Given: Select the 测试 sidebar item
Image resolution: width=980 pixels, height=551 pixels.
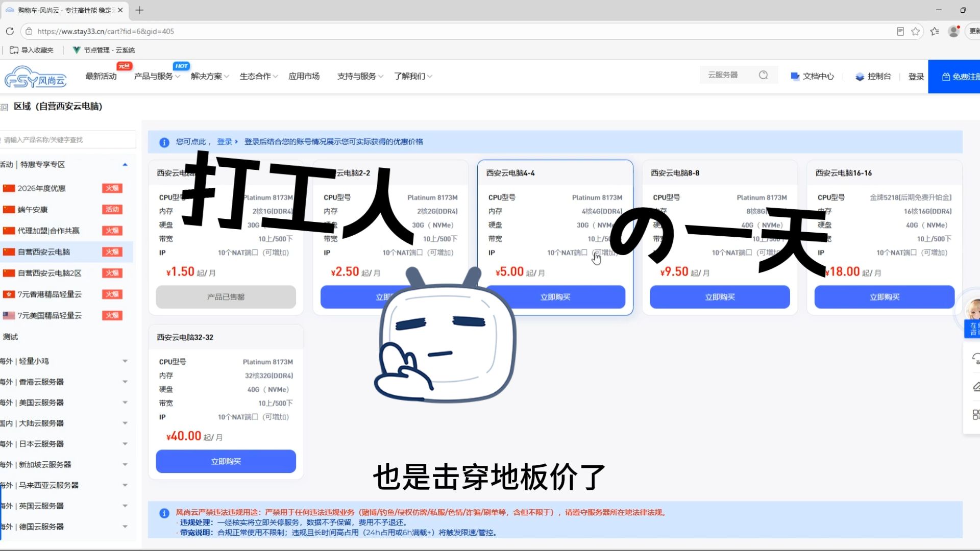Looking at the screenshot, I should click(10, 337).
